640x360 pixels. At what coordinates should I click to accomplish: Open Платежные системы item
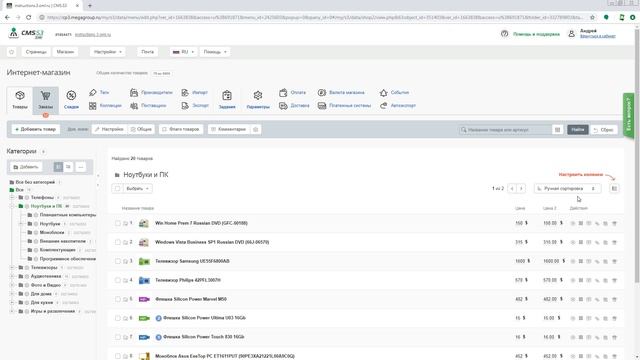pos(344,106)
